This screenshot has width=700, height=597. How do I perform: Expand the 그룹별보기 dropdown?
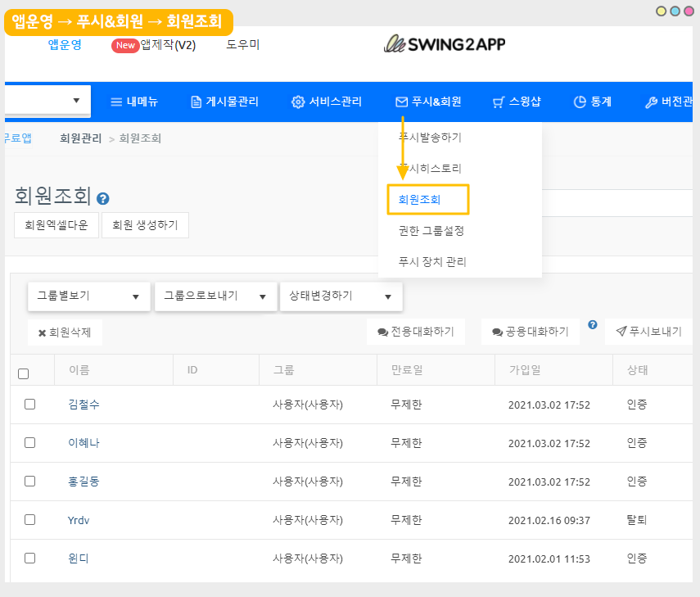[x=88, y=296]
